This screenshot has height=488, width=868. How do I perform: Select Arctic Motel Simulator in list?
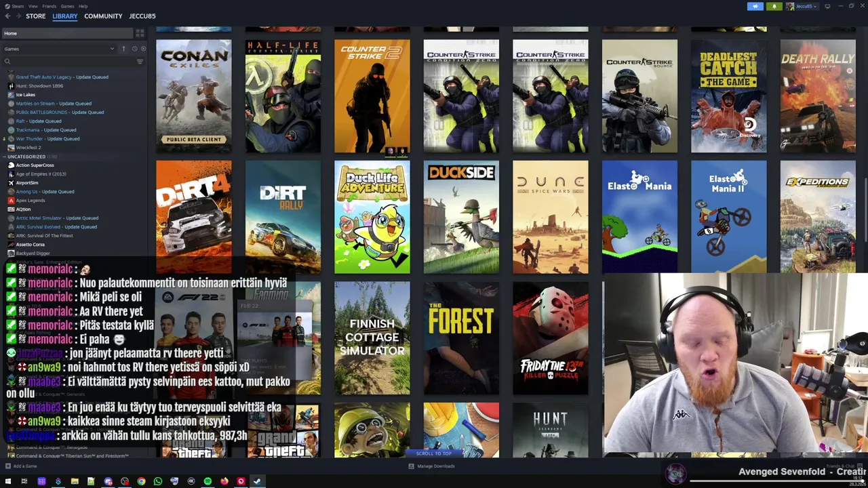(x=57, y=218)
